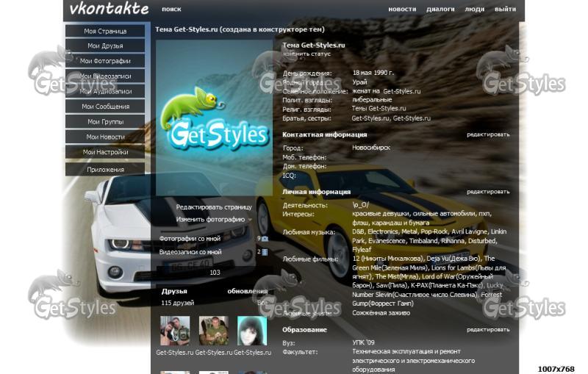Click либеральные political views value
Screen dimensions: 588x374
[x=372, y=100]
